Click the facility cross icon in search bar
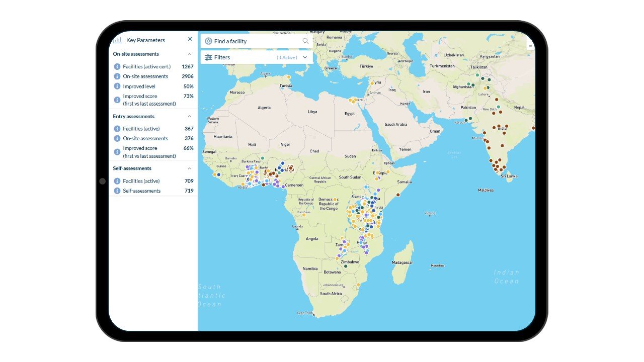Viewport: 644px width, 362px height. pyautogui.click(x=208, y=41)
